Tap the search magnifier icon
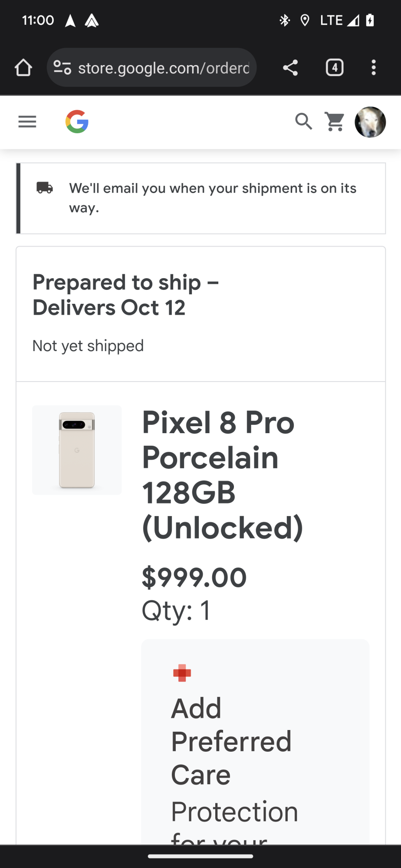 [303, 122]
